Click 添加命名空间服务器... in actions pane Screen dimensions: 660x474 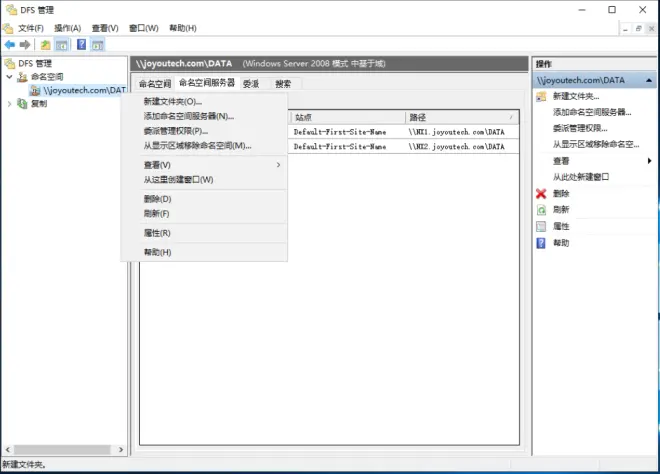tap(592, 112)
